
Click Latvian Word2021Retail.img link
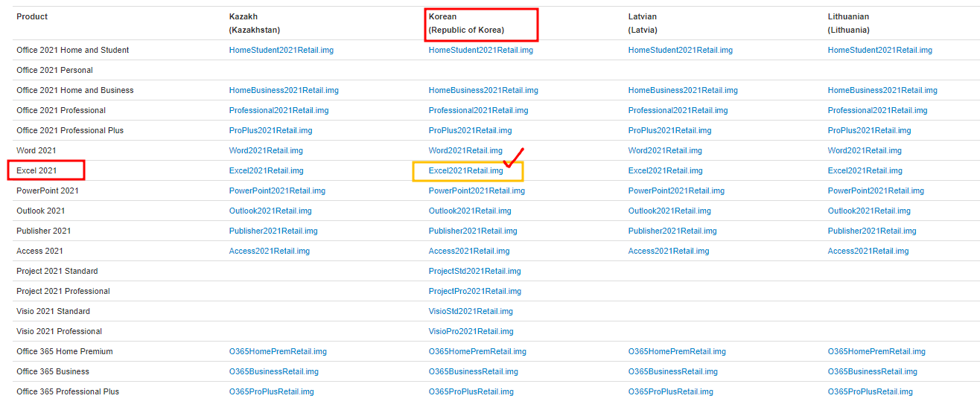(665, 150)
